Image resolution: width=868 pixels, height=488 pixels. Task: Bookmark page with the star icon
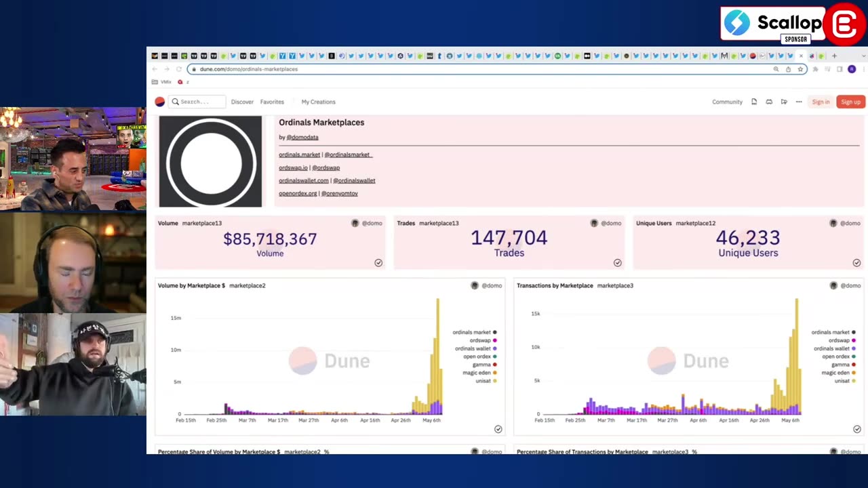coord(800,69)
